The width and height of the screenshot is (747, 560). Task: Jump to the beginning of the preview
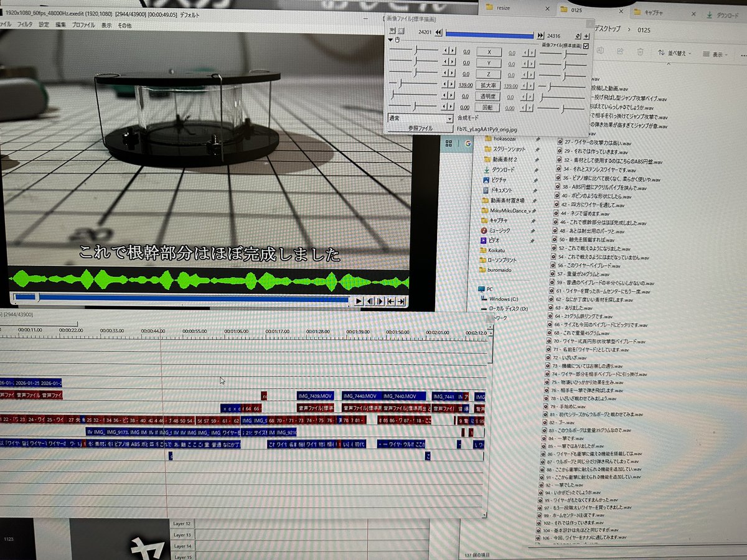pyautogui.click(x=391, y=301)
